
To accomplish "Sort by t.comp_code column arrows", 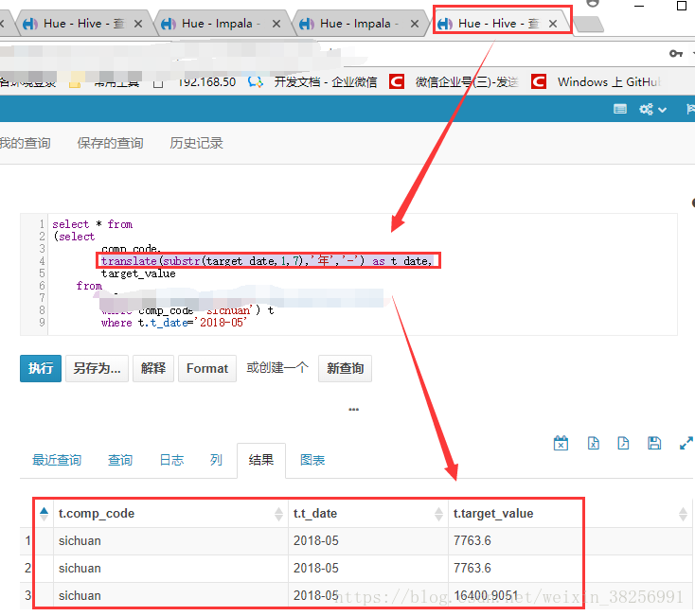I will 278,514.
